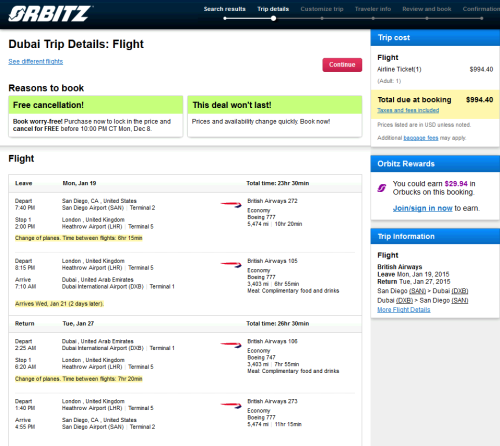Click British Airways logo for flight 273

[x=231, y=405]
